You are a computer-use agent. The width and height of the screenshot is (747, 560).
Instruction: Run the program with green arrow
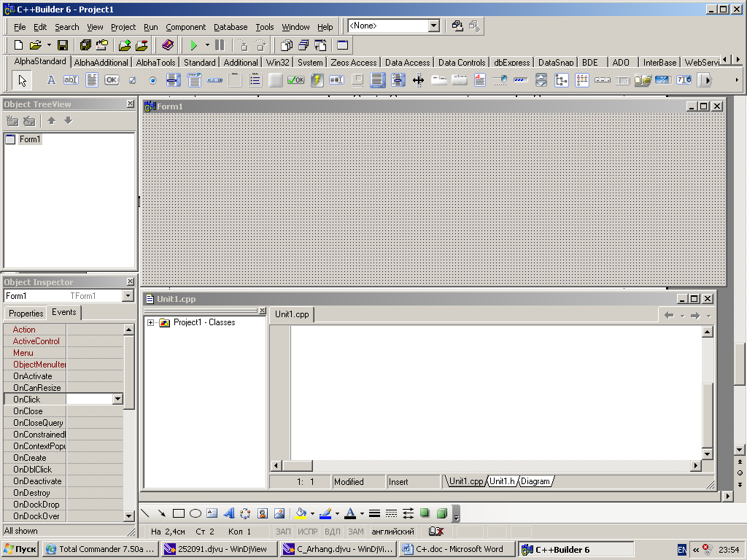tap(193, 45)
